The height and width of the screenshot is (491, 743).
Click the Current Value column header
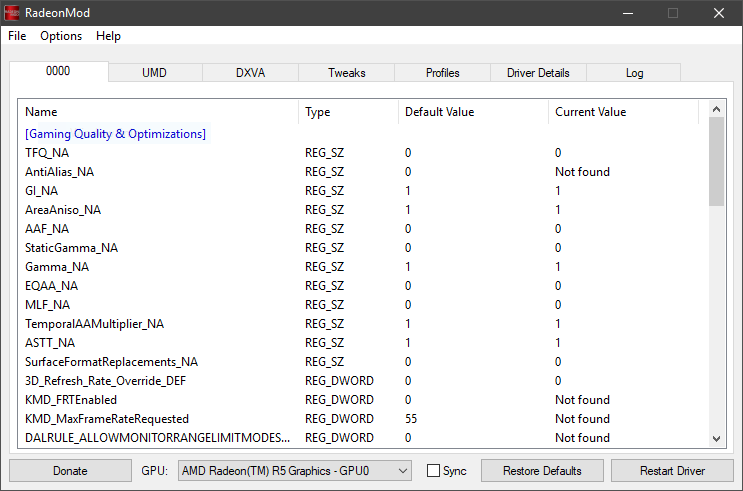624,112
